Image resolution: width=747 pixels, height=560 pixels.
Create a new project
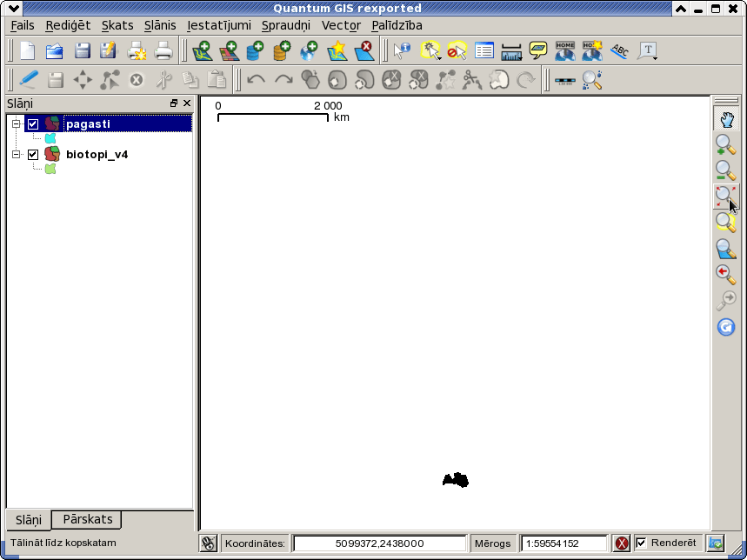click(x=28, y=50)
